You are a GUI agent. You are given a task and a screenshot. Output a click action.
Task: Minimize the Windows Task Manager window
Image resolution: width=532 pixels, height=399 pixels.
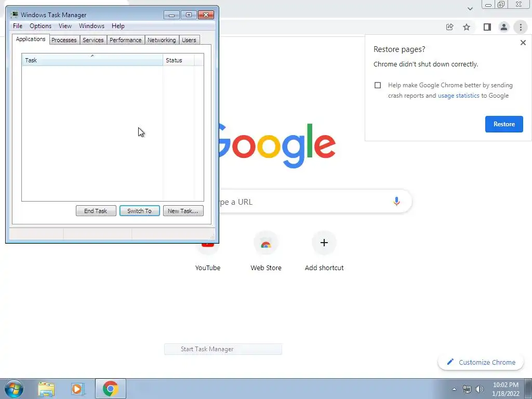(x=171, y=15)
